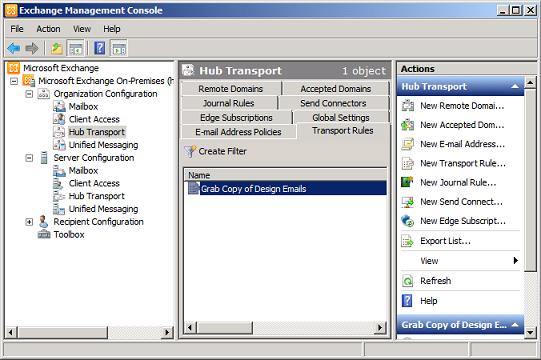Switch to the Accepted Domains tab
This screenshot has width=541, height=360.
(336, 89)
